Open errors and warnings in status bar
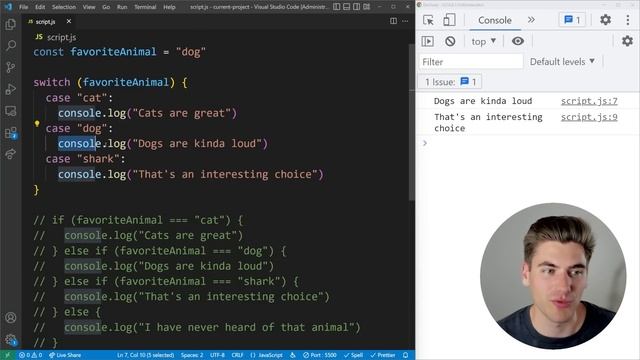640x360 pixels. 31,355
